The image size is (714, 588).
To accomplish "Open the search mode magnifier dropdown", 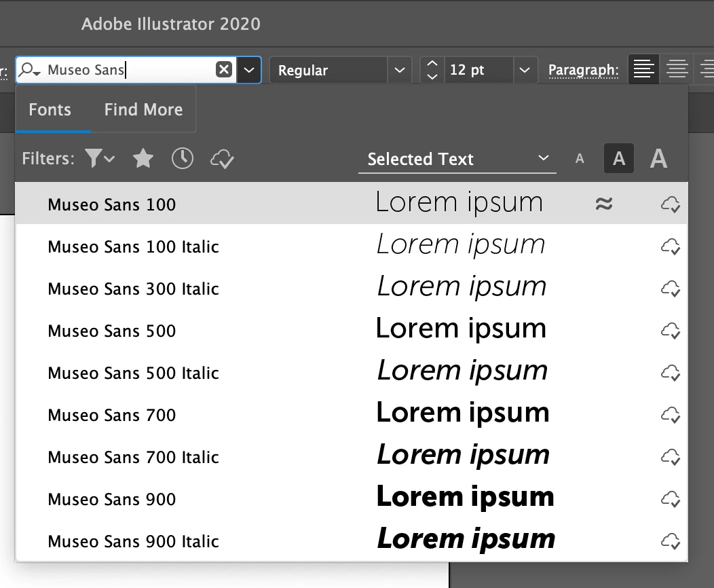I will click(x=31, y=70).
